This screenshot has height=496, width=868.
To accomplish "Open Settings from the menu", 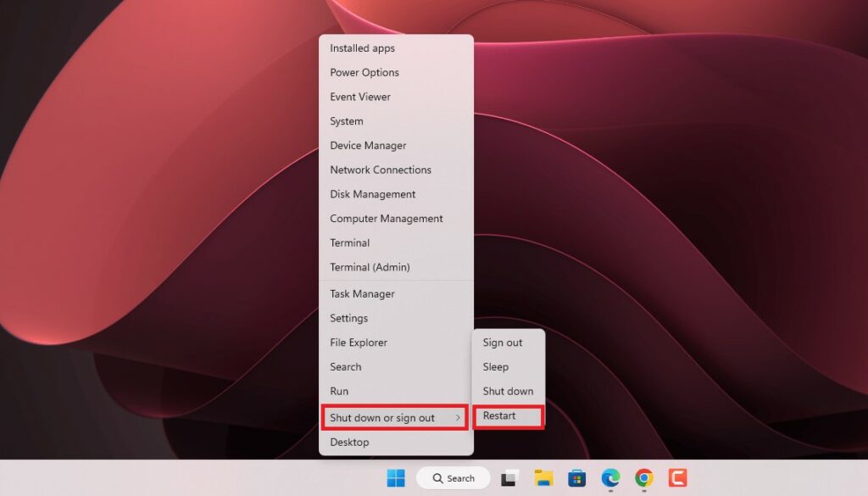I will [x=397, y=318].
